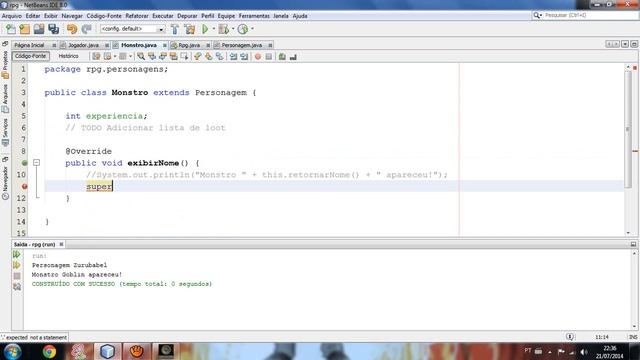Viewport: 640px width, 360px height.
Task: Switch to the Personagem.java tab
Action: pos(242,45)
